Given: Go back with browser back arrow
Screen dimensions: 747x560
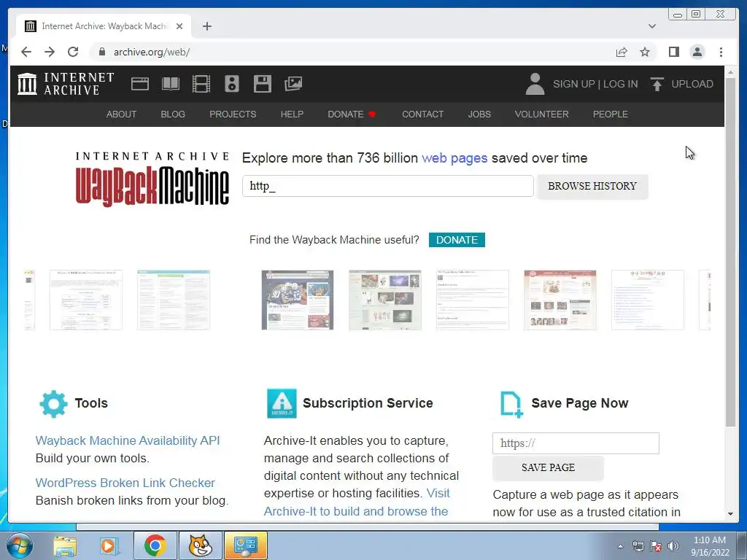Looking at the screenshot, I should click(26, 52).
